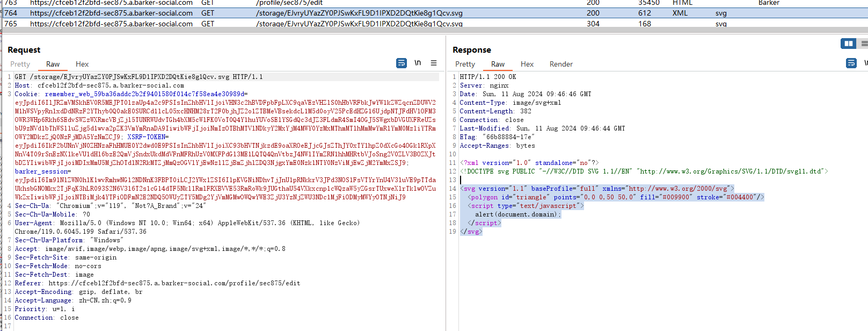Click Connection: close in the Response panel

click(492, 120)
